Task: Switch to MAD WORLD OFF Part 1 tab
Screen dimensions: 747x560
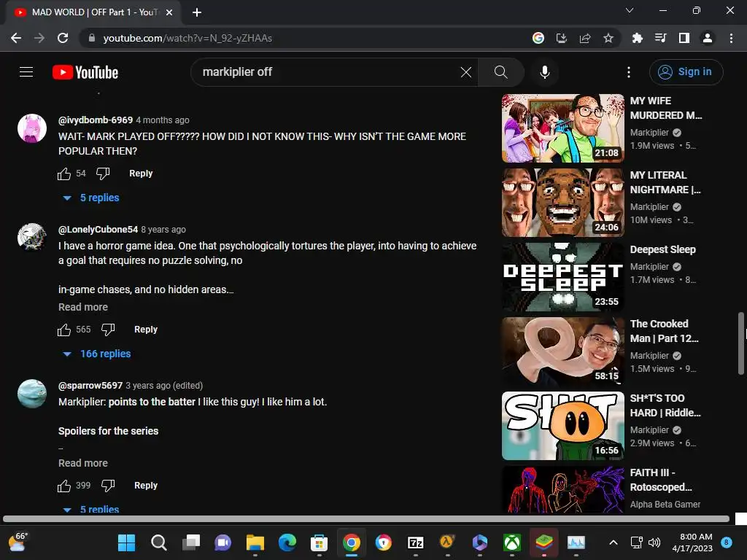Action: click(x=93, y=12)
